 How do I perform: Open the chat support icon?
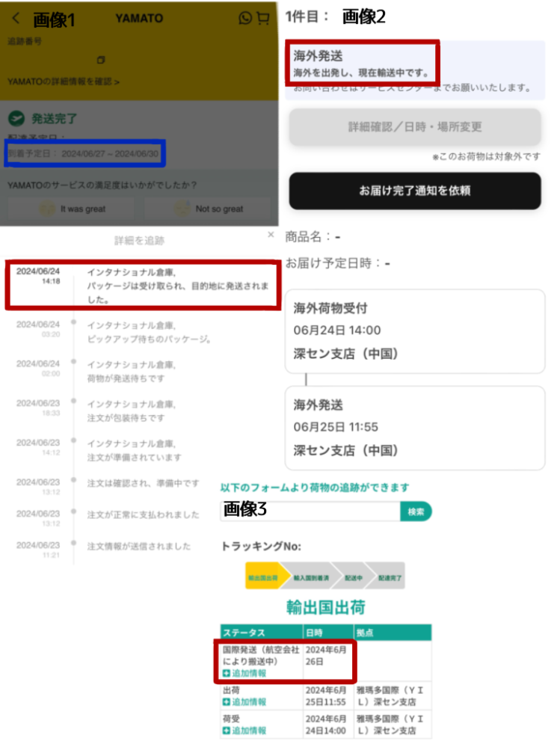[x=246, y=18]
